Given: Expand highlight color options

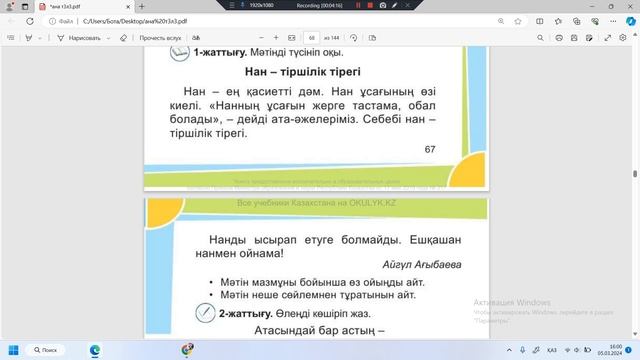Looking at the screenshot, I should (x=40, y=38).
